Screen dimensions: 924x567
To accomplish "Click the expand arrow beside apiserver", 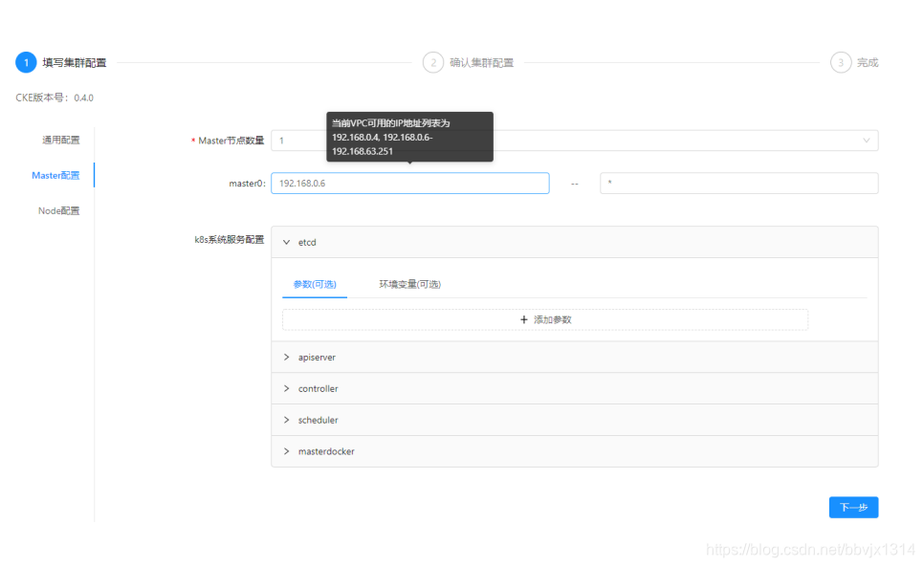I will click(x=286, y=357).
